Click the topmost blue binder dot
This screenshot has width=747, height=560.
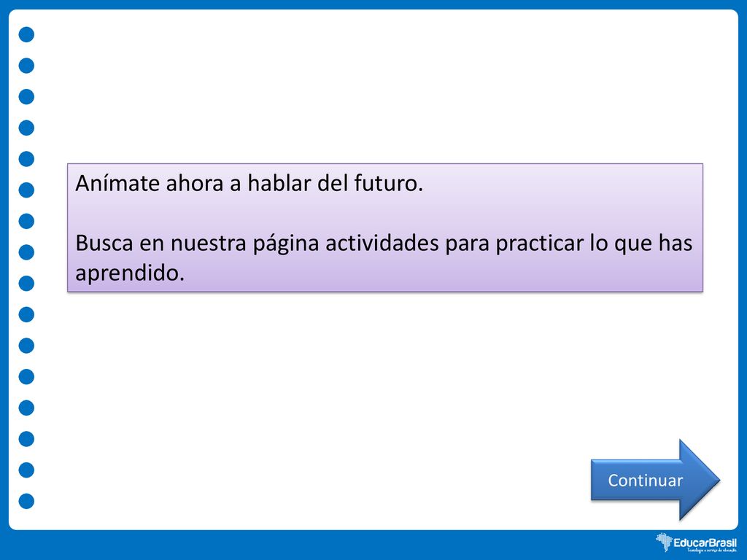point(27,35)
